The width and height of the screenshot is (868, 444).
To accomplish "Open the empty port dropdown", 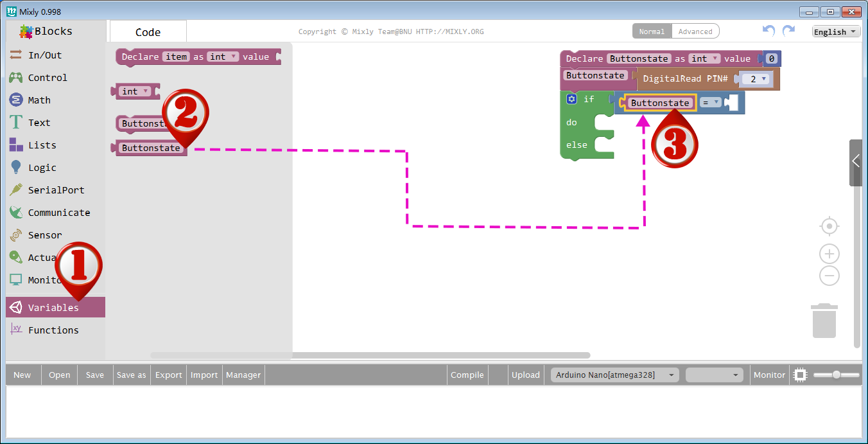I will (714, 375).
